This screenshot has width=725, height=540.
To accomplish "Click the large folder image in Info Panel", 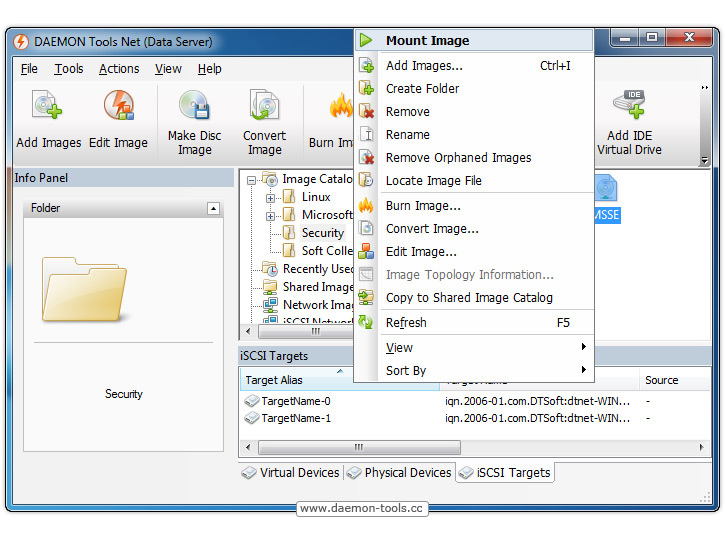I will click(x=84, y=288).
